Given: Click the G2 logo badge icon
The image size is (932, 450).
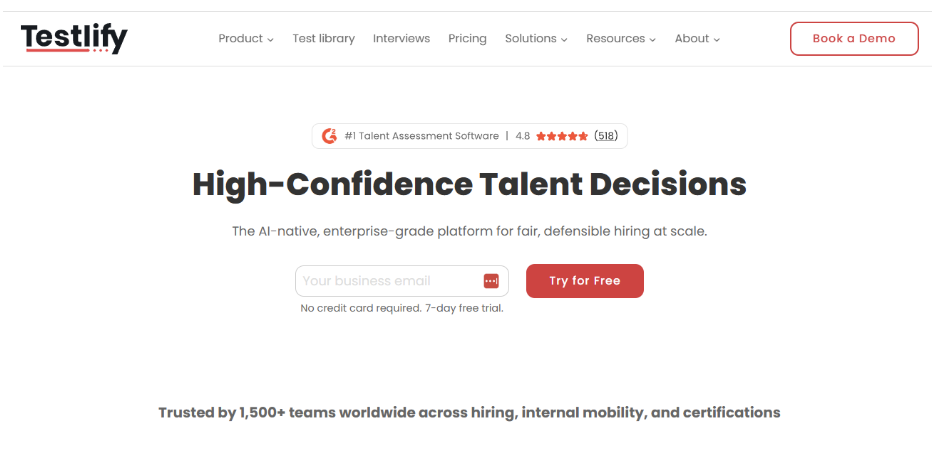Looking at the screenshot, I should (330, 136).
